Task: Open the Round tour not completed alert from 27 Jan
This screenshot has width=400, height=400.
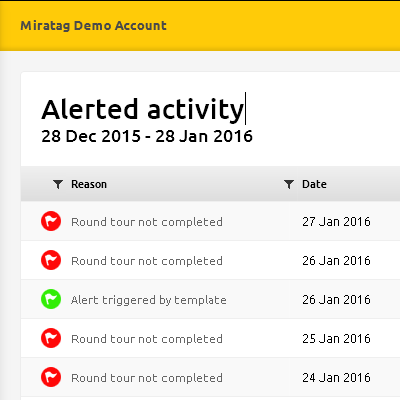Action: pos(147,222)
